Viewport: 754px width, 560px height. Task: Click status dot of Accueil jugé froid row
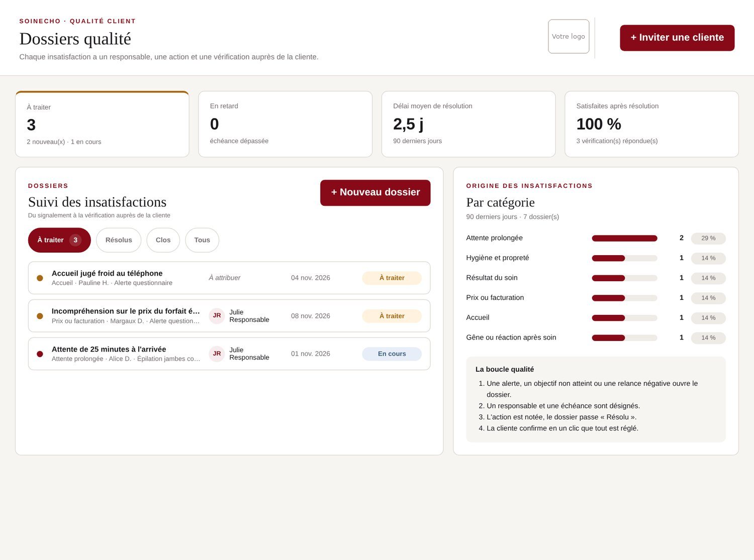point(40,278)
